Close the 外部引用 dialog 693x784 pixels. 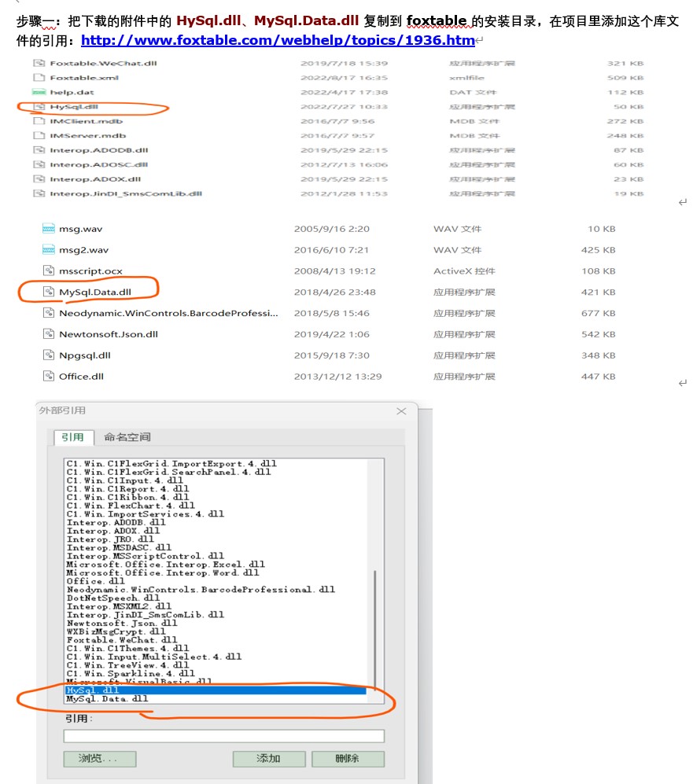[401, 411]
